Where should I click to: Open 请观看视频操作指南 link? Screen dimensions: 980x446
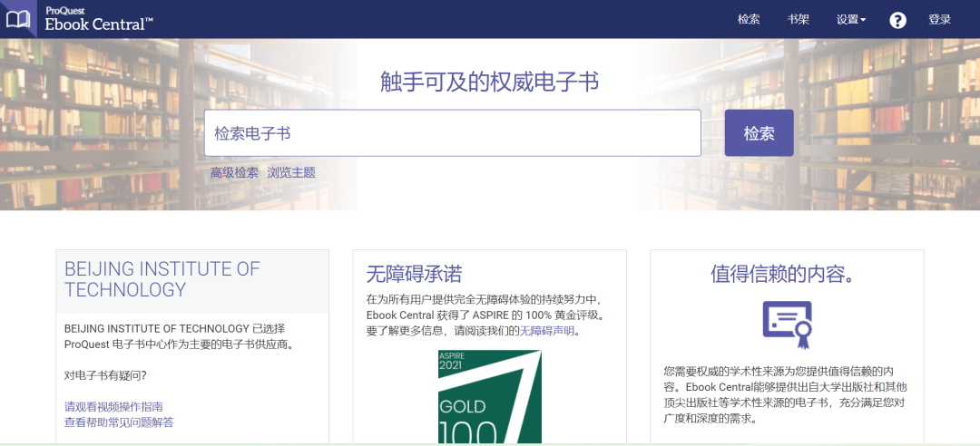coord(113,407)
